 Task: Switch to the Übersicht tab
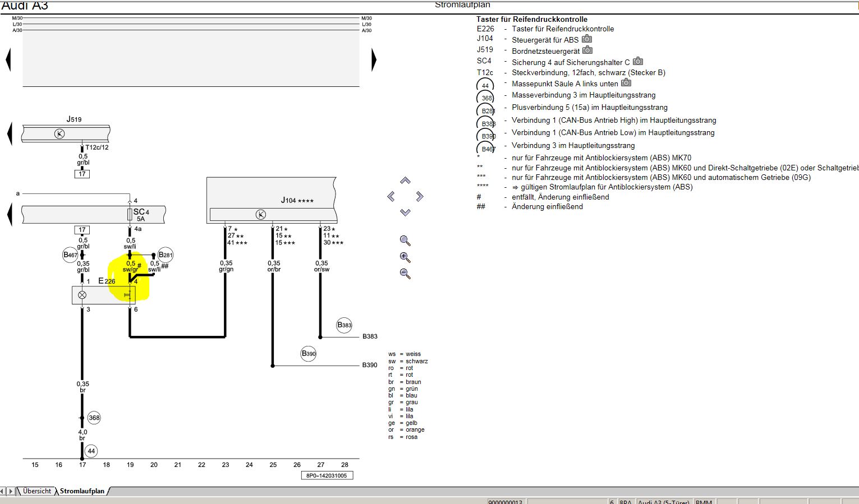coord(37,491)
